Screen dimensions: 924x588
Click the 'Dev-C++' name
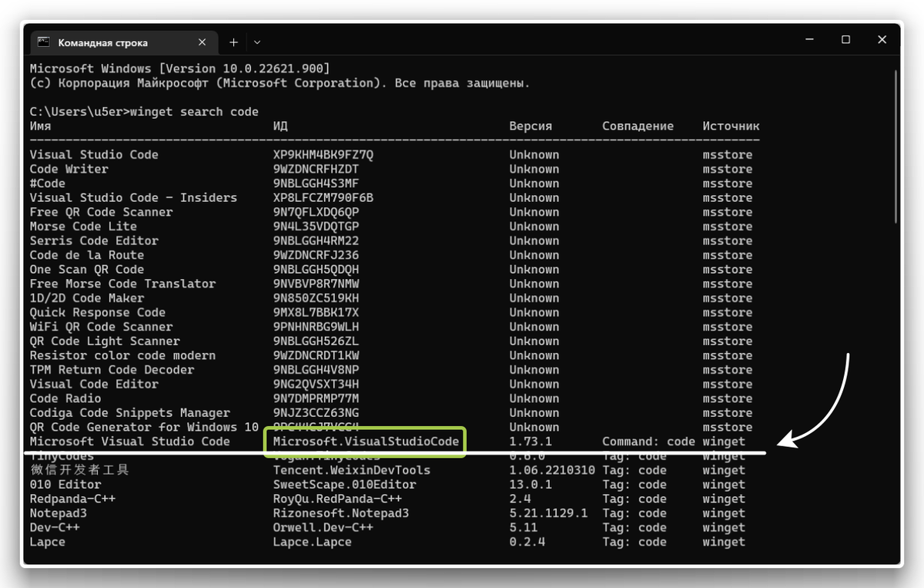coord(55,528)
